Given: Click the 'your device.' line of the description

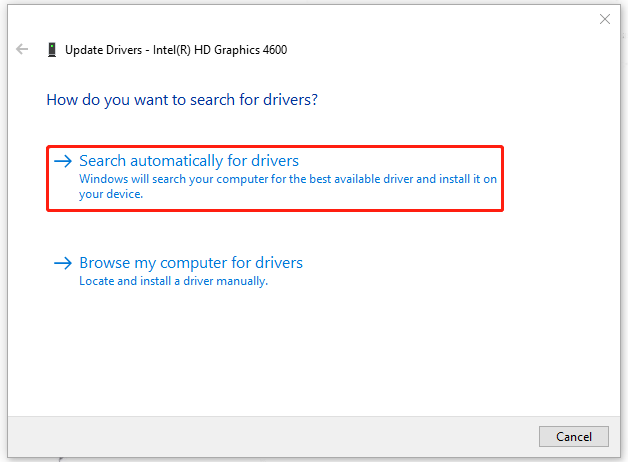Looking at the screenshot, I should pos(111,194).
